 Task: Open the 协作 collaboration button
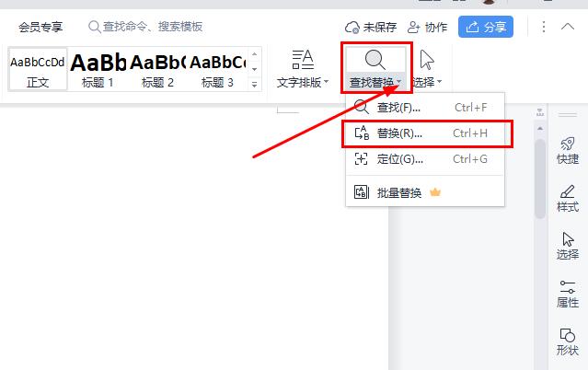click(x=427, y=27)
